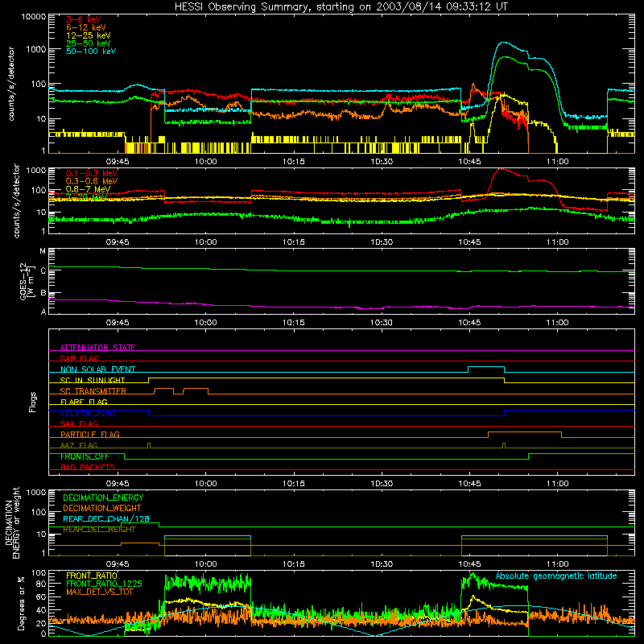Click the SAA_FLAG label
The height and width of the screenshot is (644, 644).
[79, 423]
